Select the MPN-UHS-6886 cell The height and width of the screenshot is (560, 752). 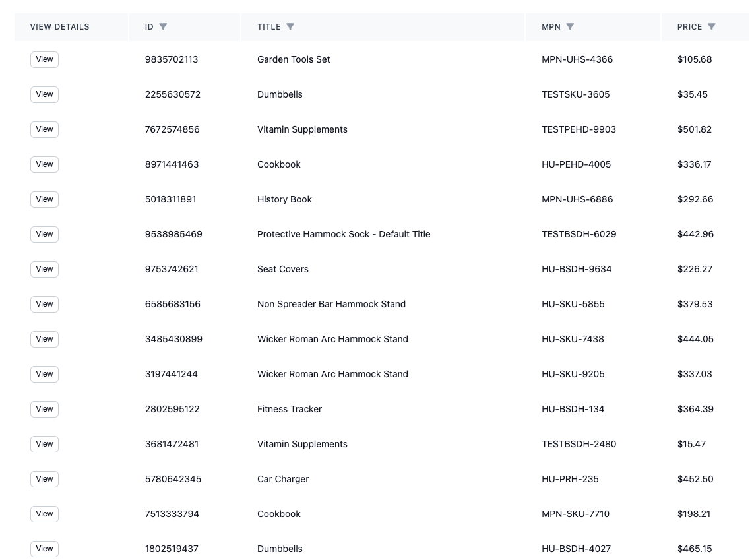click(x=577, y=199)
